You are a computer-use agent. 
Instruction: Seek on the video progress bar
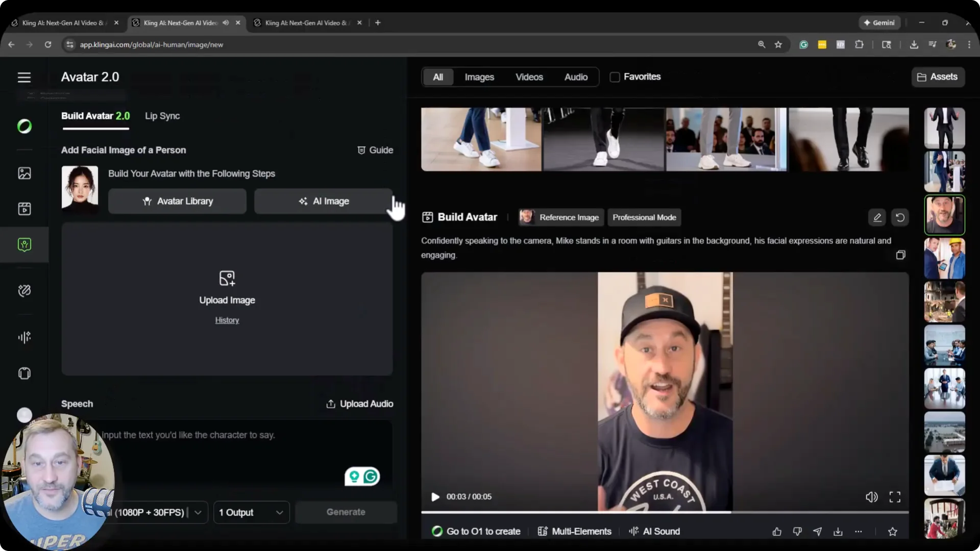pyautogui.click(x=665, y=512)
